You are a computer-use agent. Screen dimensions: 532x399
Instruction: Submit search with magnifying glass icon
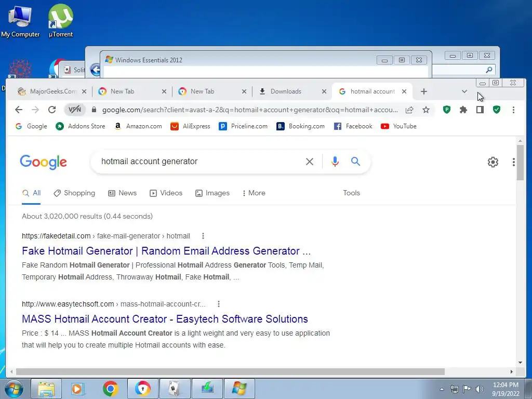[355, 162]
